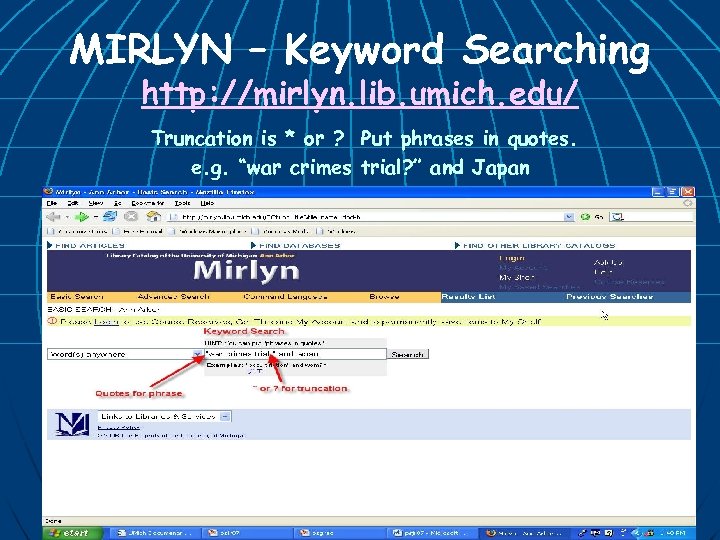Switch to the Basic Search tab

tap(77, 297)
